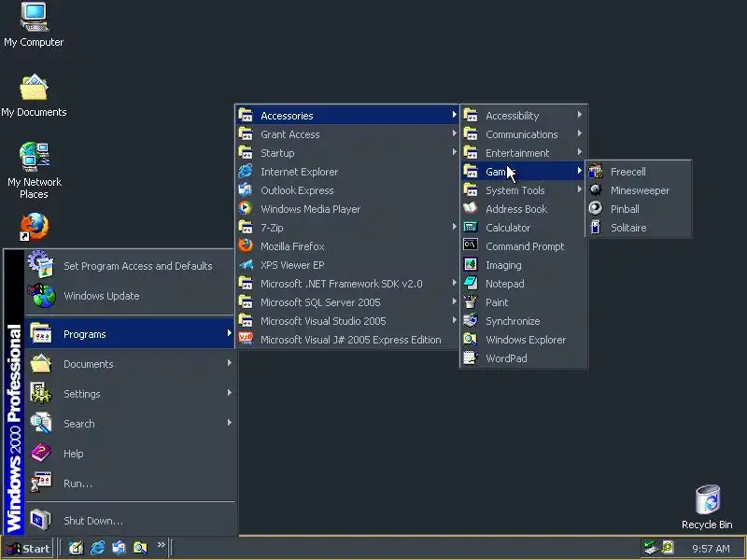Viewport: 747px width, 560px height.
Task: Click the system clock showing 9:57 AM
Action: (711, 549)
